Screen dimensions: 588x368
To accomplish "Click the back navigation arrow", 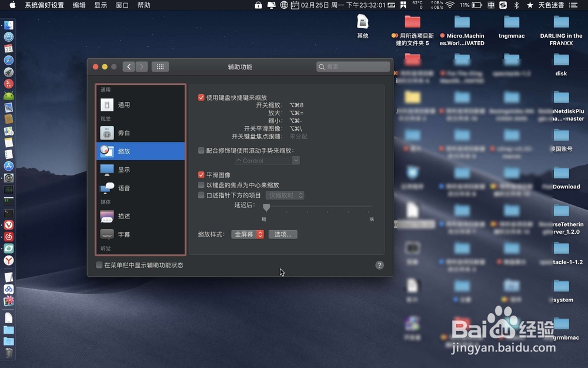I will pyautogui.click(x=129, y=67).
